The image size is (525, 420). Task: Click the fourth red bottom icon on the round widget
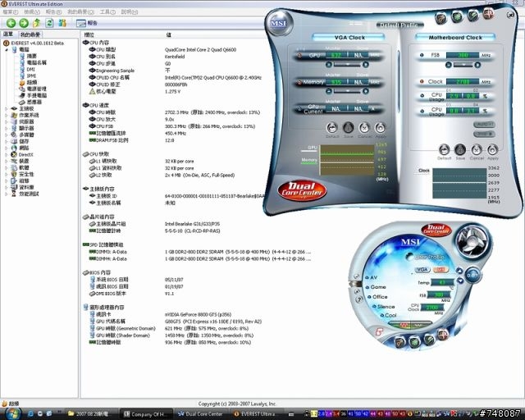tap(443, 334)
